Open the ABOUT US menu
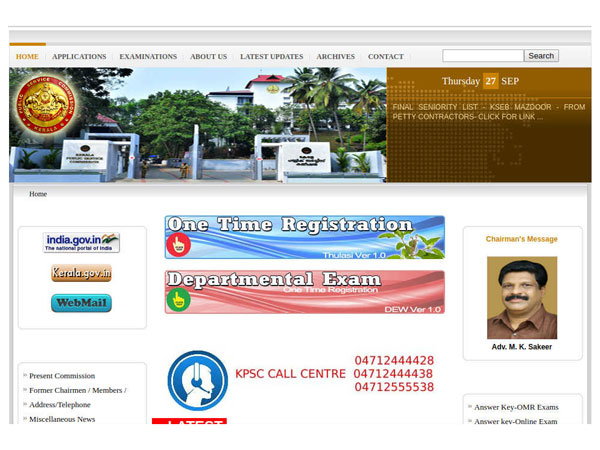The width and height of the screenshot is (600, 450). (x=208, y=57)
